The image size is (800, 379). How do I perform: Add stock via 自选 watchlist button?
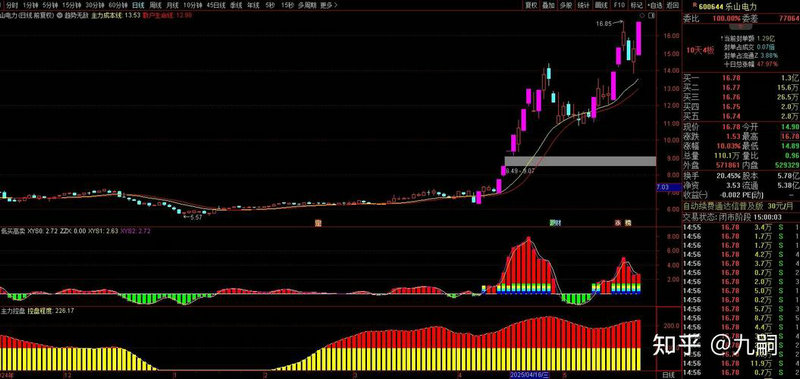coord(655,5)
